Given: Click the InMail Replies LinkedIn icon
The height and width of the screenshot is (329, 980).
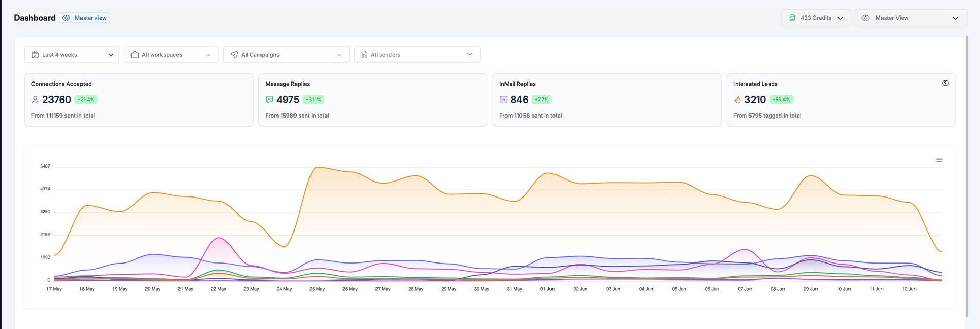Looking at the screenshot, I should 503,100.
